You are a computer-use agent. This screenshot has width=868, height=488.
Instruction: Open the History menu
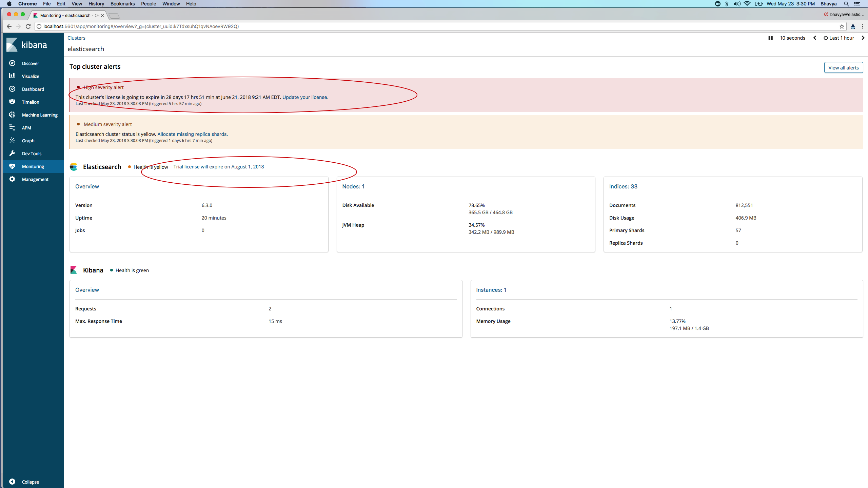pyautogui.click(x=96, y=4)
